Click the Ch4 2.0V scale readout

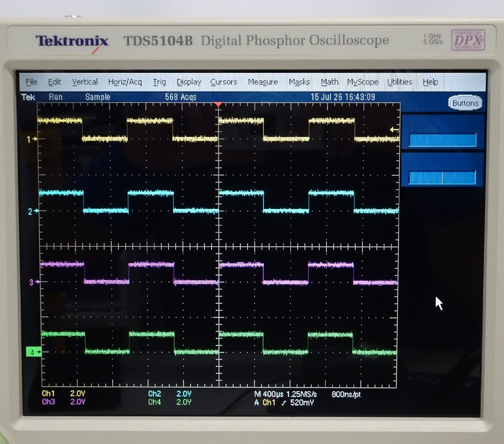pos(170,402)
